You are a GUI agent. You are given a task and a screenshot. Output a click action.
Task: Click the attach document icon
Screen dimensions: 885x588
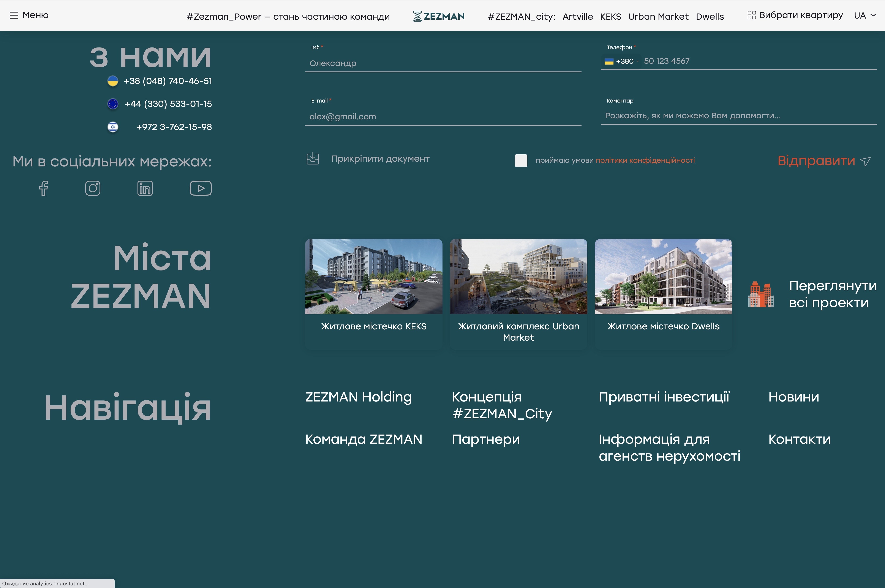313,159
